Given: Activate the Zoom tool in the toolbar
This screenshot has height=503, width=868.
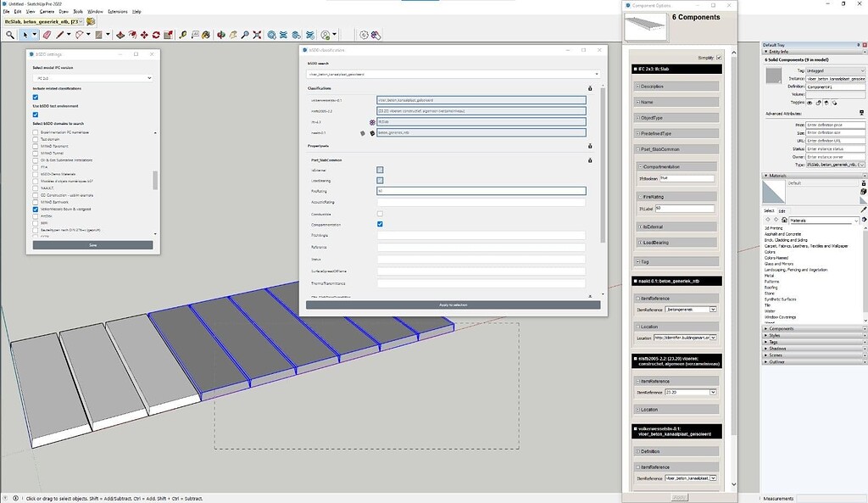Looking at the screenshot, I should coord(245,35).
